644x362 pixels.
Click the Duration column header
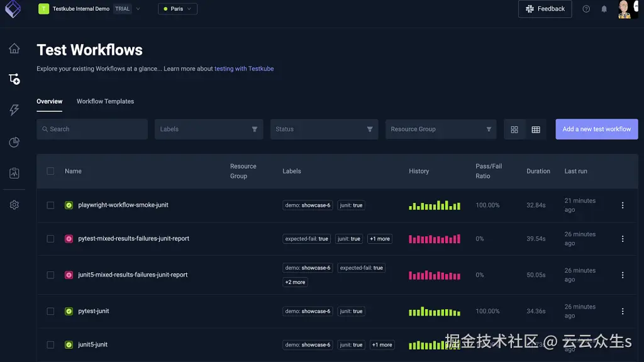[x=538, y=171]
